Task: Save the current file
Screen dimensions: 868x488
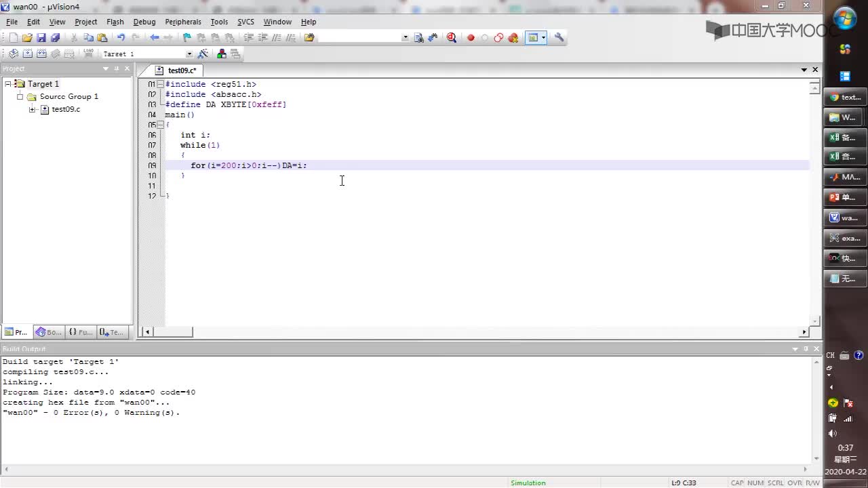Action: click(x=41, y=38)
